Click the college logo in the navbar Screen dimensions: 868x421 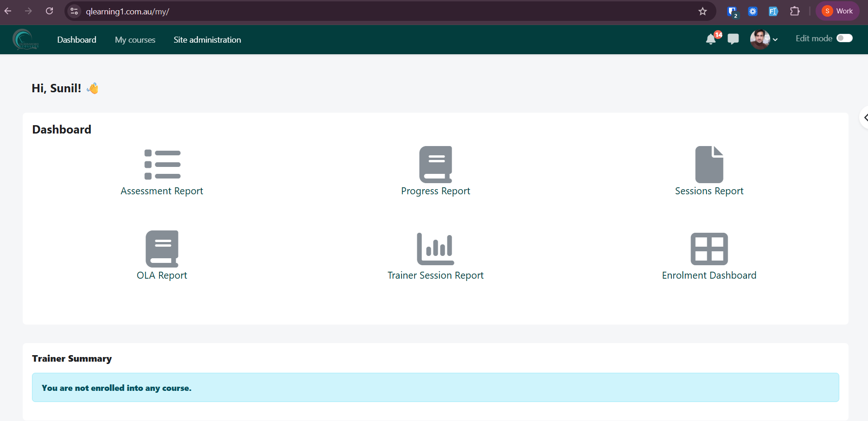pyautogui.click(x=26, y=39)
